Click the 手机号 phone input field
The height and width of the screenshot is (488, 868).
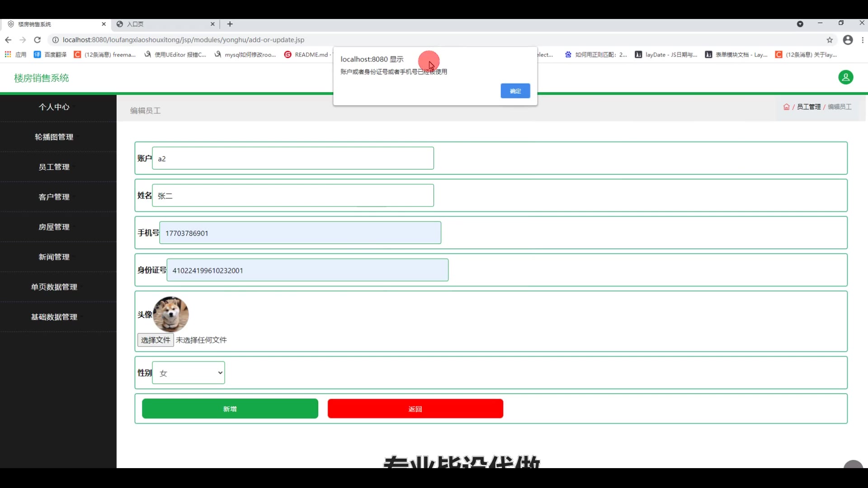pyautogui.click(x=300, y=233)
